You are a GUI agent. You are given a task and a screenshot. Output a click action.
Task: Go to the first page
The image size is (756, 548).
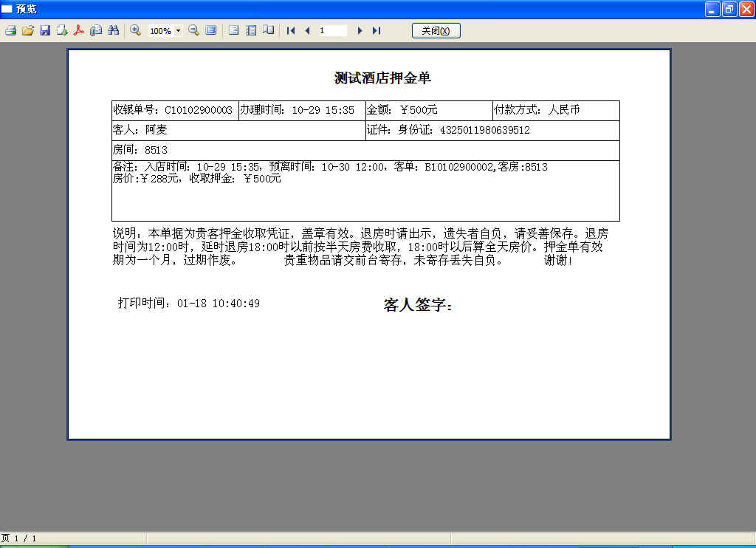click(x=290, y=30)
